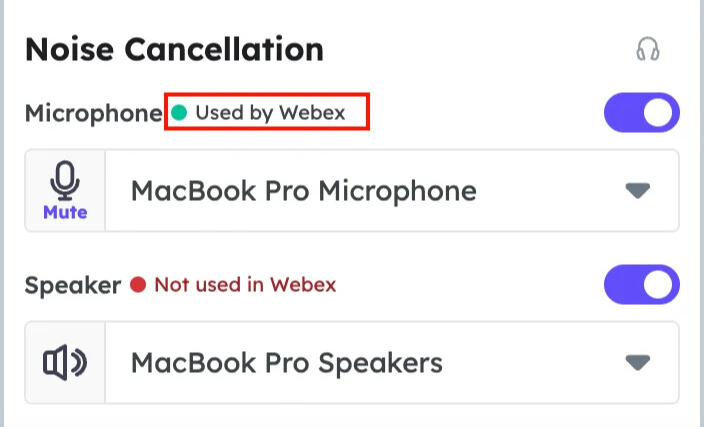Mute the microphone using the mic icon
Image resolution: width=704 pixels, height=427 pixels.
point(65,190)
